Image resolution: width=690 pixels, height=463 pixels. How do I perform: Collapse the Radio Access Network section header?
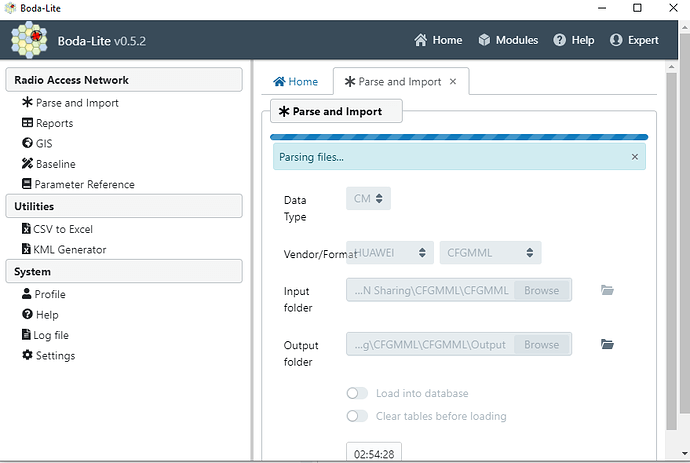click(124, 80)
